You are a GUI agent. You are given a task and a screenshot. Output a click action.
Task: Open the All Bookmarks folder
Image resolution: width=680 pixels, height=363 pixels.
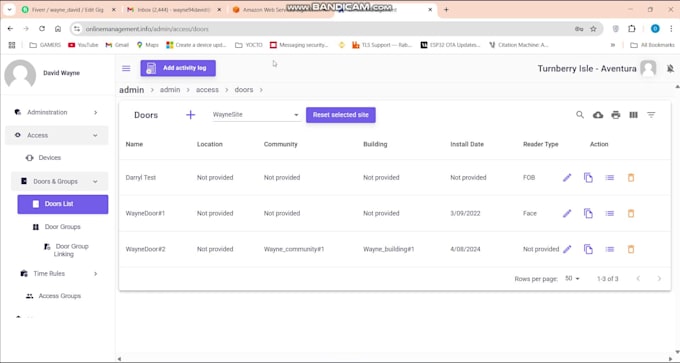[x=652, y=45]
